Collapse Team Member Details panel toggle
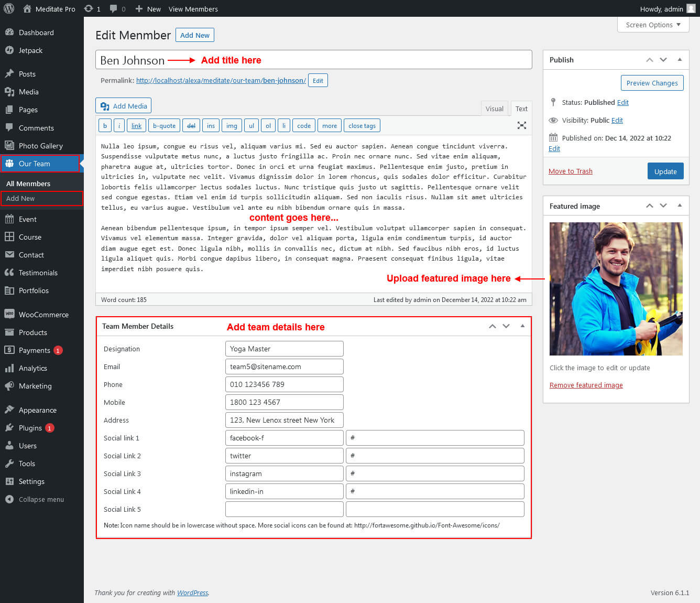 coord(522,326)
